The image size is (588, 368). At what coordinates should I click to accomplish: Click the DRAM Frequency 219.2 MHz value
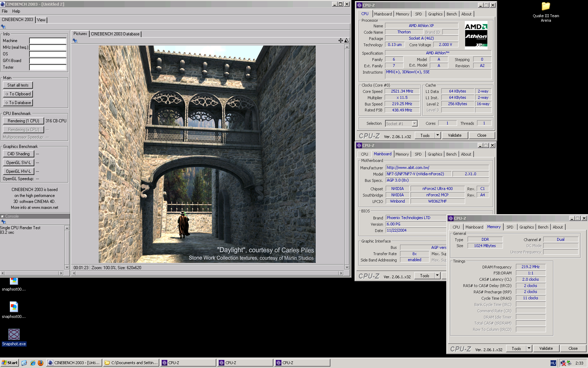(x=531, y=267)
